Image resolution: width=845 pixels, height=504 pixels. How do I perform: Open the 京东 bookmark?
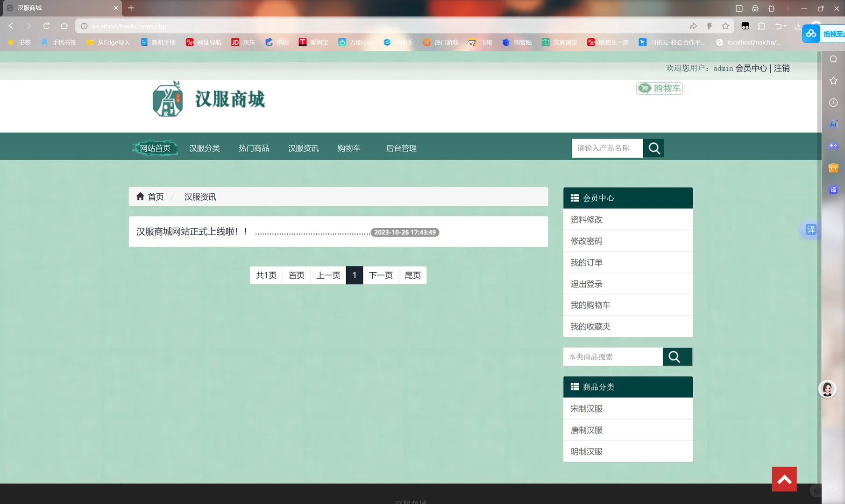[243, 42]
